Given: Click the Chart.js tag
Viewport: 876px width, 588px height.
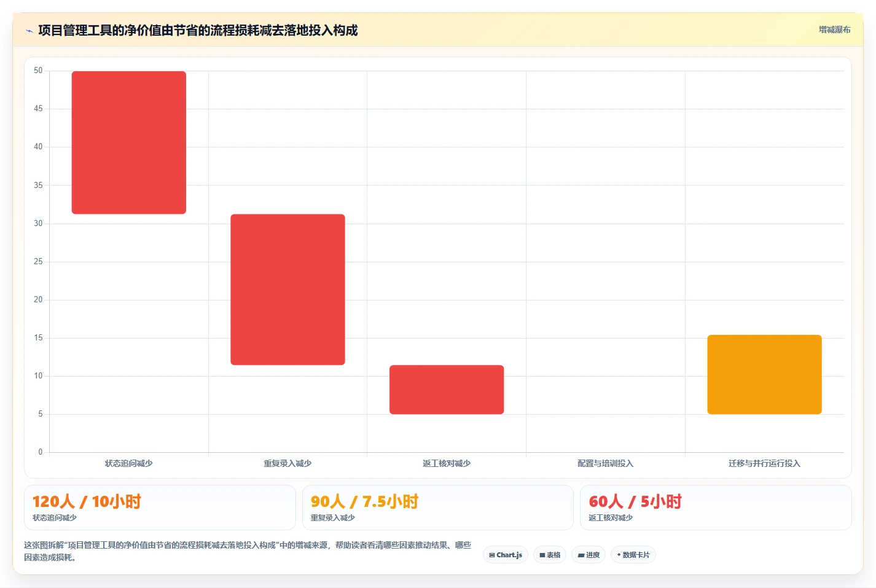Looking at the screenshot, I should [506, 555].
